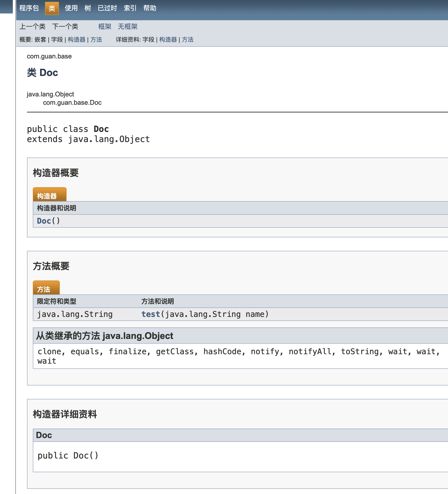
Task: Open the 树 navigation link
Action: point(87,8)
